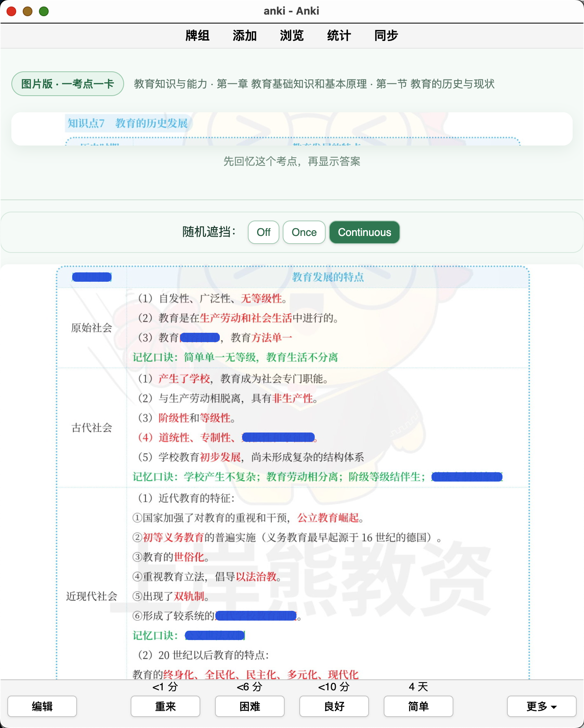The image size is (584, 728).
Task: Click 添加 to add a card
Action: 245,36
